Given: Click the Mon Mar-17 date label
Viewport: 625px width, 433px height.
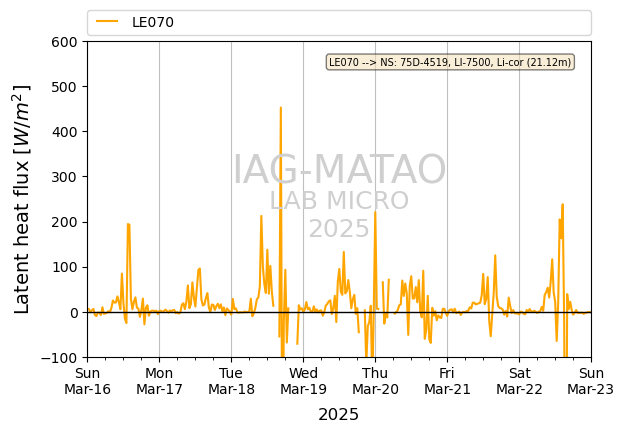Looking at the screenshot, I should click(x=159, y=381).
